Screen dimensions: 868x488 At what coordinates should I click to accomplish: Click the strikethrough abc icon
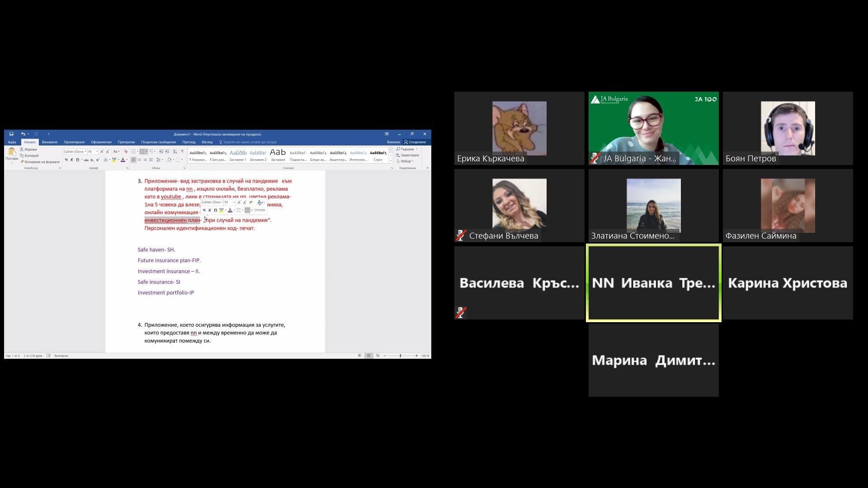[x=86, y=160]
